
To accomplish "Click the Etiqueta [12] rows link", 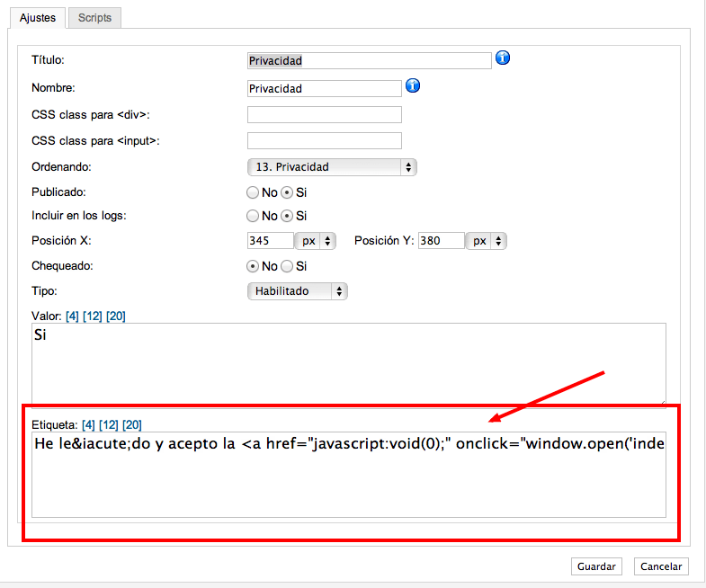I will pyautogui.click(x=109, y=425).
